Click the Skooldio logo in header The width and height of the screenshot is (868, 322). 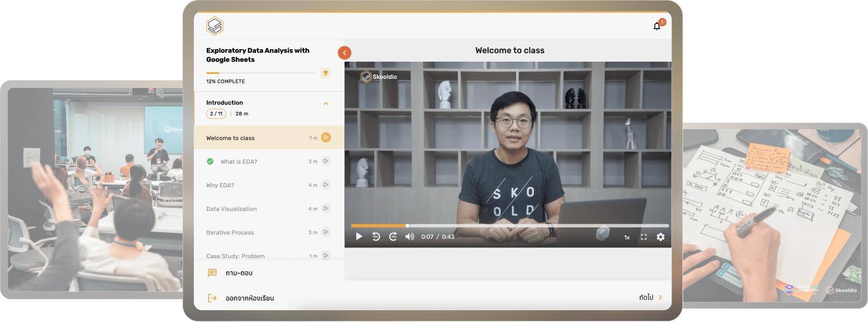point(215,26)
